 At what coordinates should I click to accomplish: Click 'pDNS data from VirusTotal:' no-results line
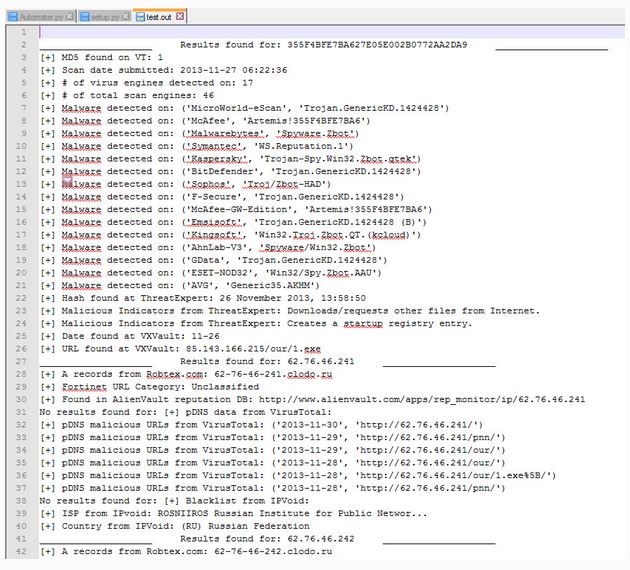tap(185, 412)
